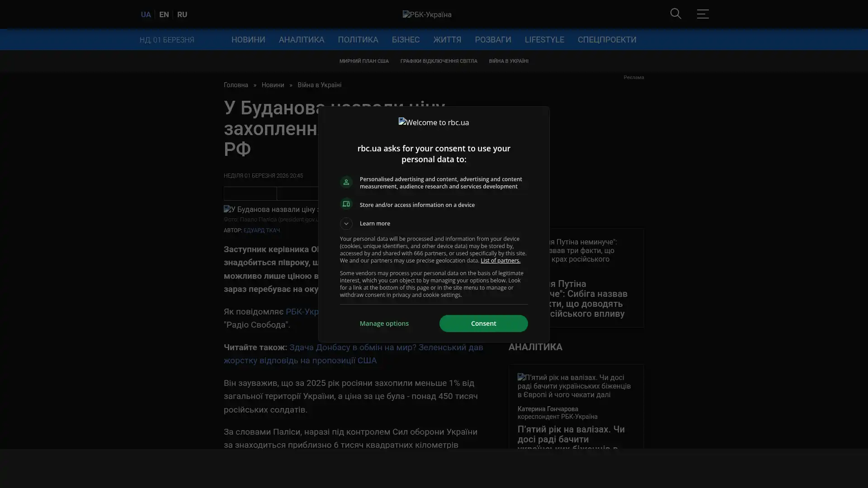Open the List of partners link
The height and width of the screenshot is (488, 868).
(500, 261)
